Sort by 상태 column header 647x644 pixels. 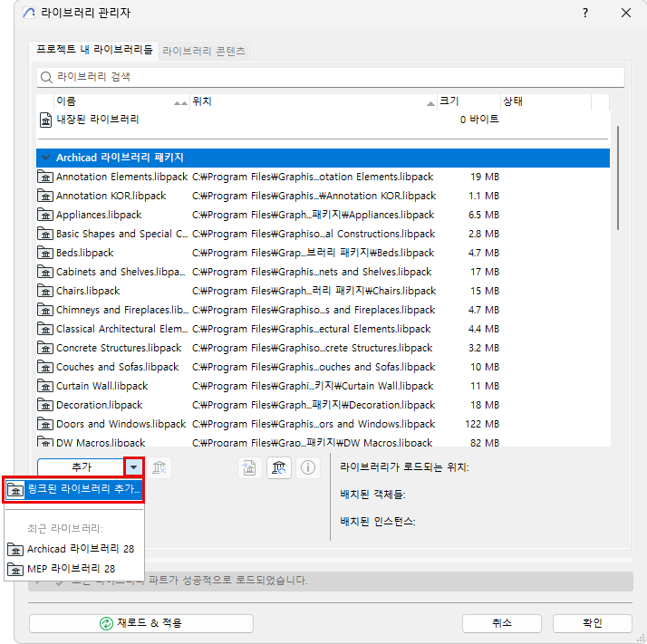[x=546, y=101]
